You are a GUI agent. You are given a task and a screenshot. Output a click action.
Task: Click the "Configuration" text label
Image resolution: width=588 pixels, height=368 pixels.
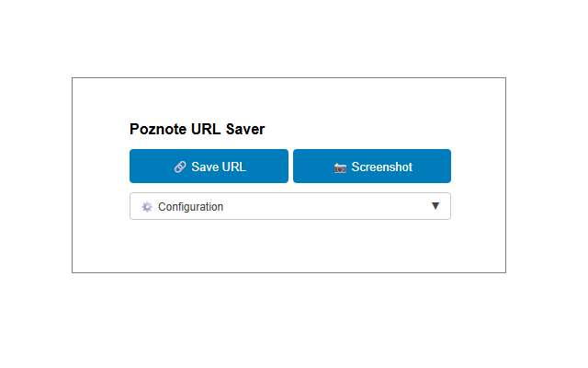tap(190, 207)
